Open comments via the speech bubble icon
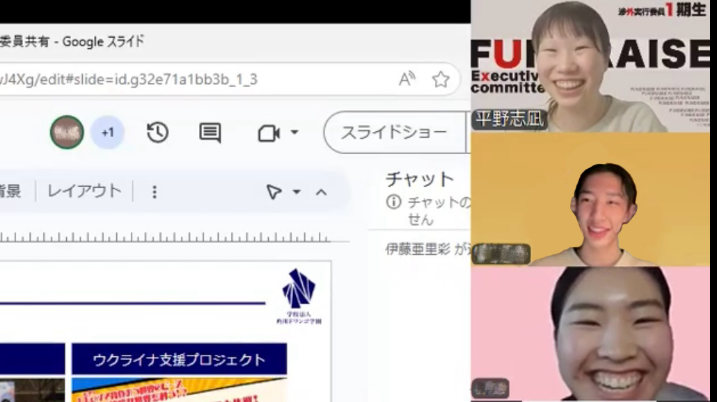This screenshot has height=402, width=717. point(210,133)
